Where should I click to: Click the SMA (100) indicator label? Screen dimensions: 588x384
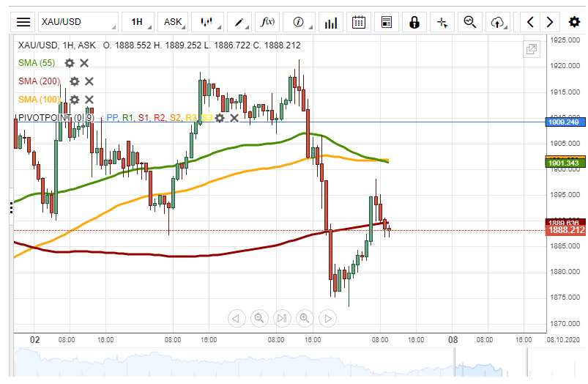[40, 100]
